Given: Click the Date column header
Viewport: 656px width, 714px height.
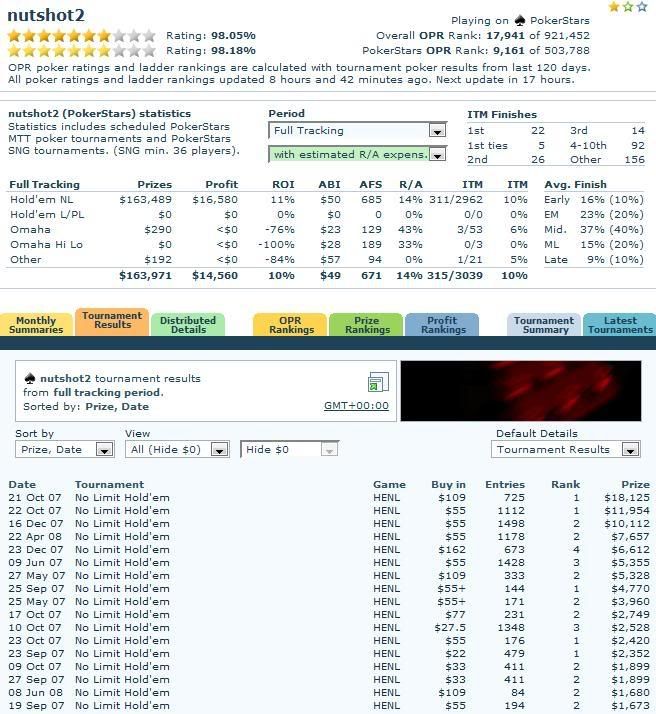Looking at the screenshot, I should 22,484.
